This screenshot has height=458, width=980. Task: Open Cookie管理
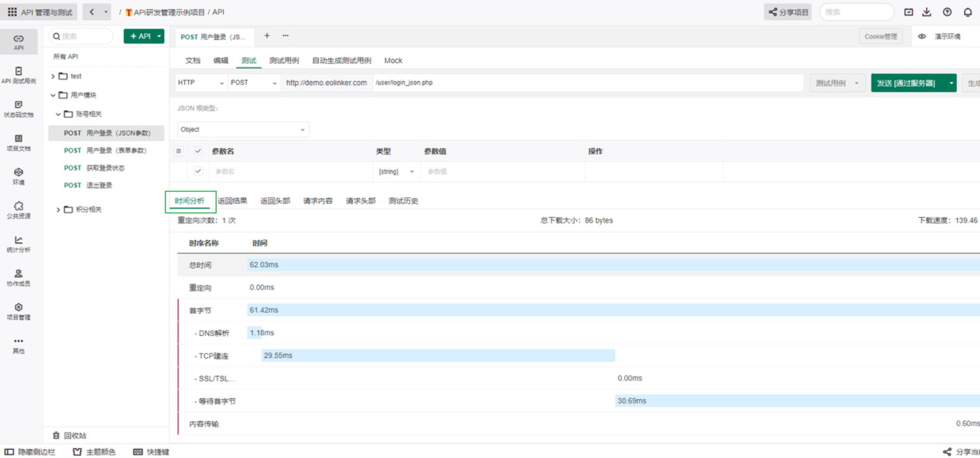(881, 37)
